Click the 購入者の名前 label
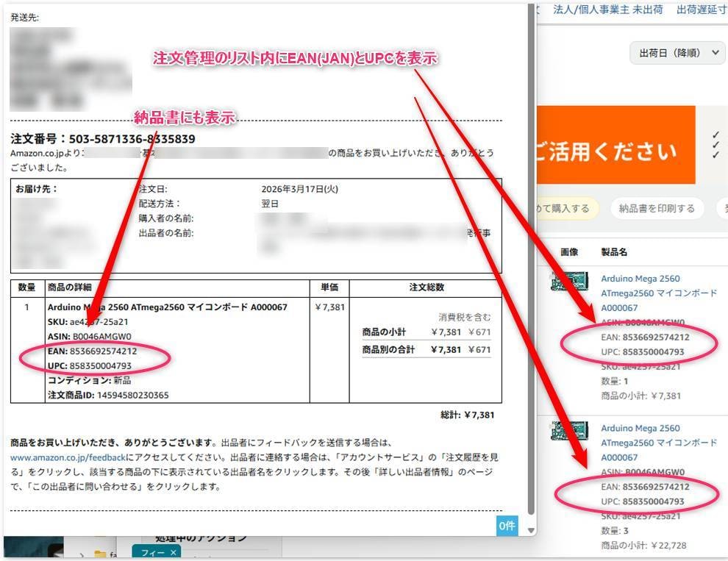This screenshot has width=728, height=561. 165,218
